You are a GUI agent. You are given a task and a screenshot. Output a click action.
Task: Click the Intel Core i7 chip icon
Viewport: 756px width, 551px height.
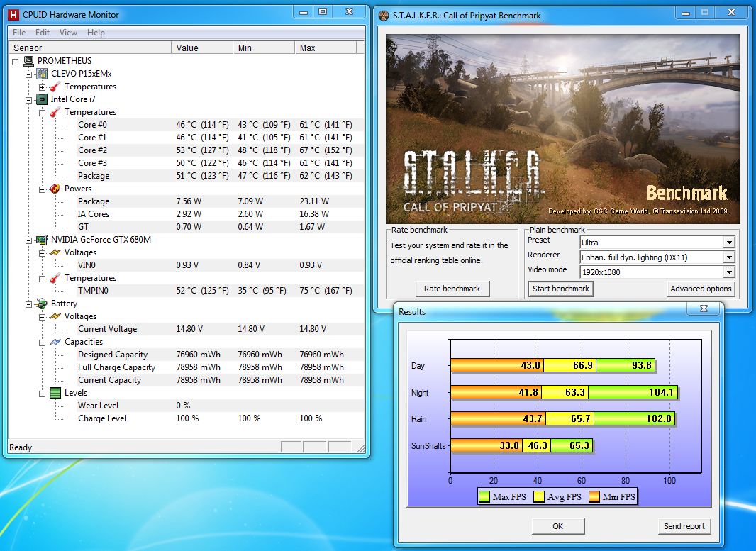(x=42, y=99)
